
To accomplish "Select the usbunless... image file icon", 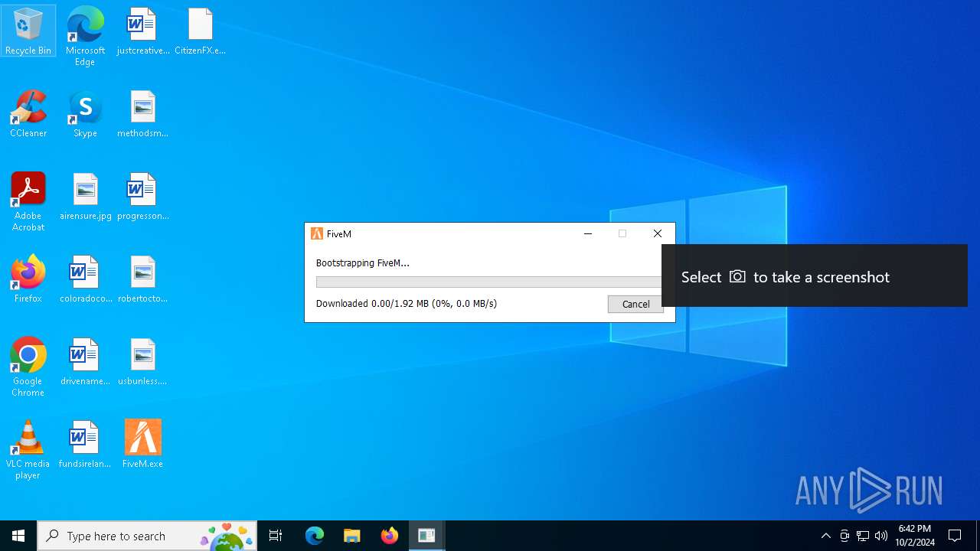I will pos(142,362).
